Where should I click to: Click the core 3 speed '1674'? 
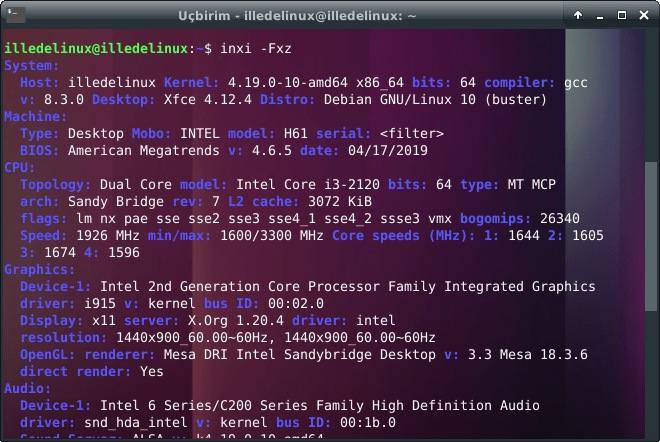tap(60, 253)
